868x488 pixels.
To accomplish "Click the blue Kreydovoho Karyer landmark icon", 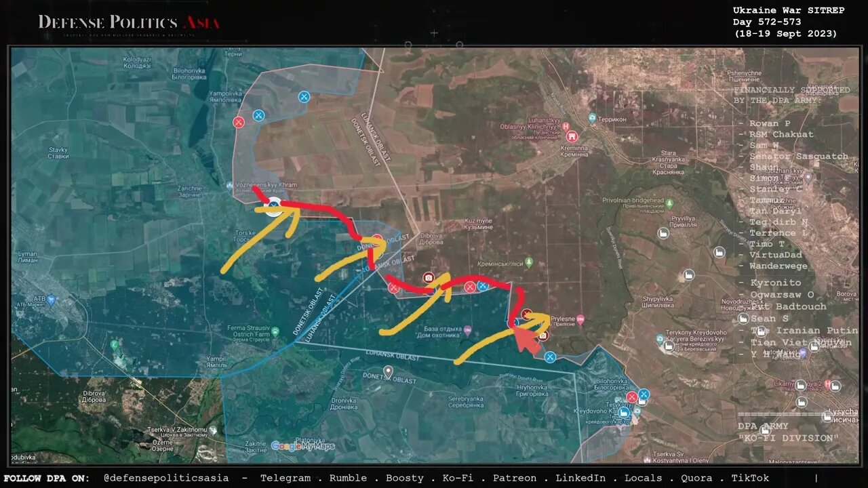I will coord(624,412).
